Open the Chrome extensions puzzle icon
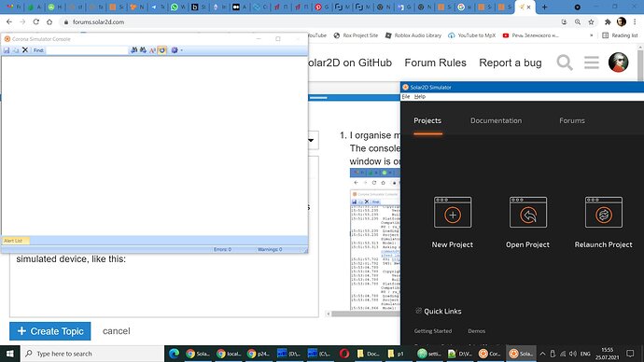 point(608,21)
